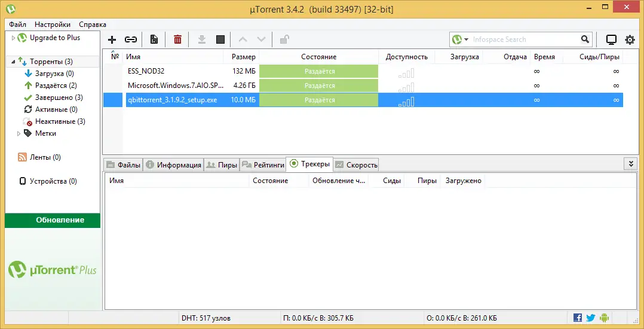Select Неактивные (3) filter
Viewport: 644px width, 329px height.
60,121
